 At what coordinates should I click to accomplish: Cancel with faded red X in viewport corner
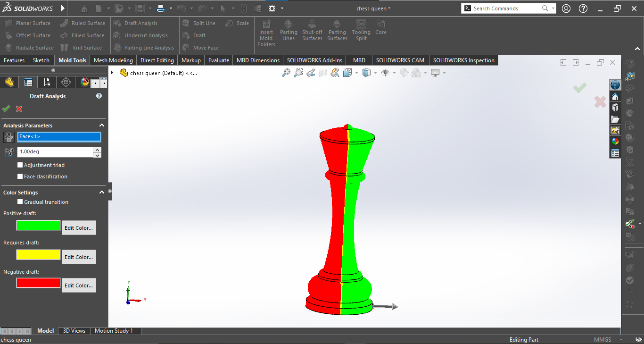(x=600, y=102)
